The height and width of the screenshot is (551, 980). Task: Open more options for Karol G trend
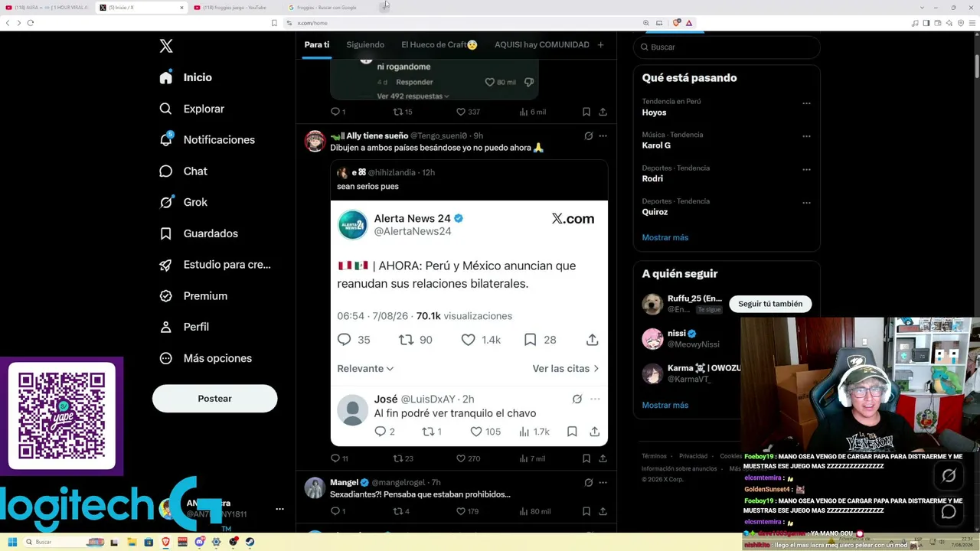pyautogui.click(x=806, y=136)
